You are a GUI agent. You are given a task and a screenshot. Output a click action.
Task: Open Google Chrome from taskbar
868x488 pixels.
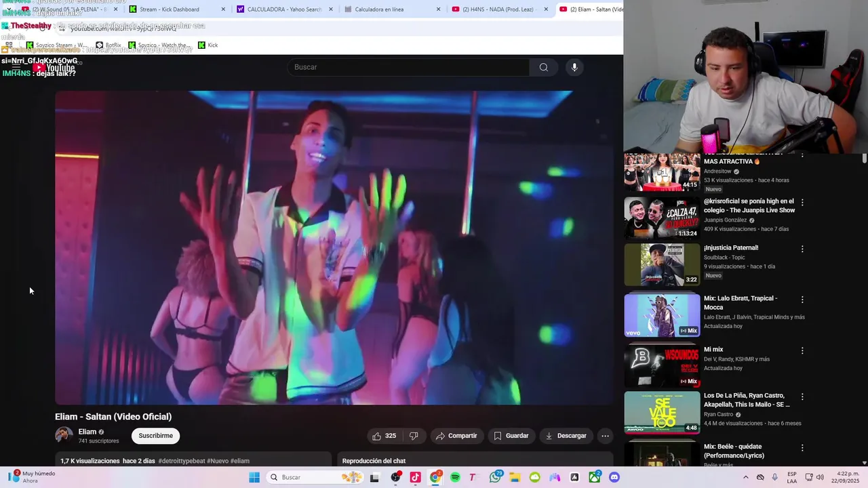[435, 477]
